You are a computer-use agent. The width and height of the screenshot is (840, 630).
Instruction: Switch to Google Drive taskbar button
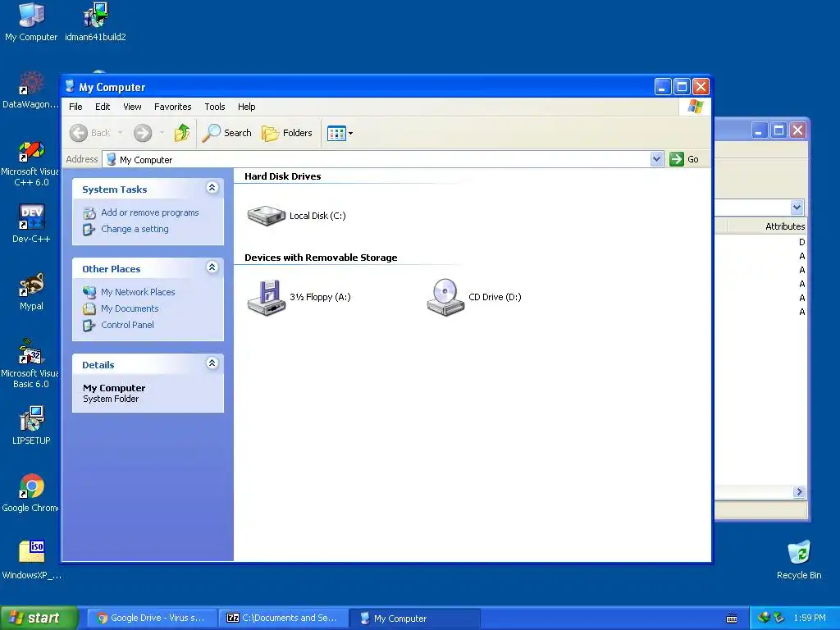[152, 618]
